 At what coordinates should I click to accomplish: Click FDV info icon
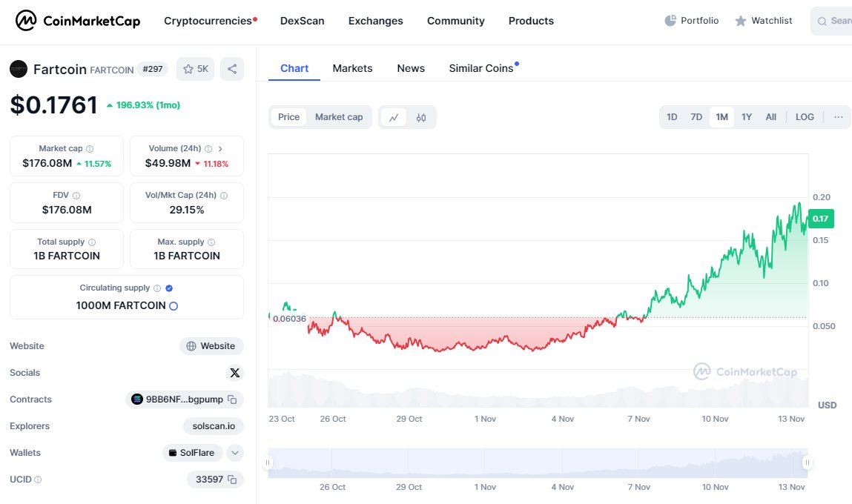pyautogui.click(x=76, y=196)
